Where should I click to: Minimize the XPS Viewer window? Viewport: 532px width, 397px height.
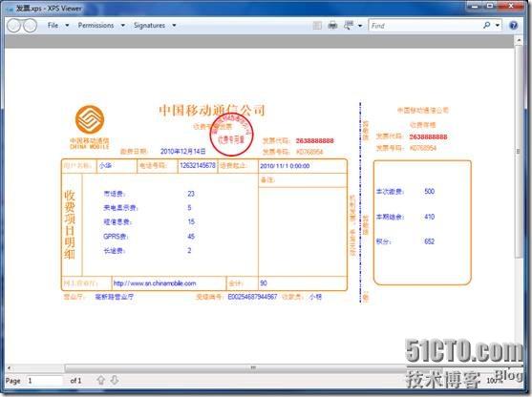point(475,6)
